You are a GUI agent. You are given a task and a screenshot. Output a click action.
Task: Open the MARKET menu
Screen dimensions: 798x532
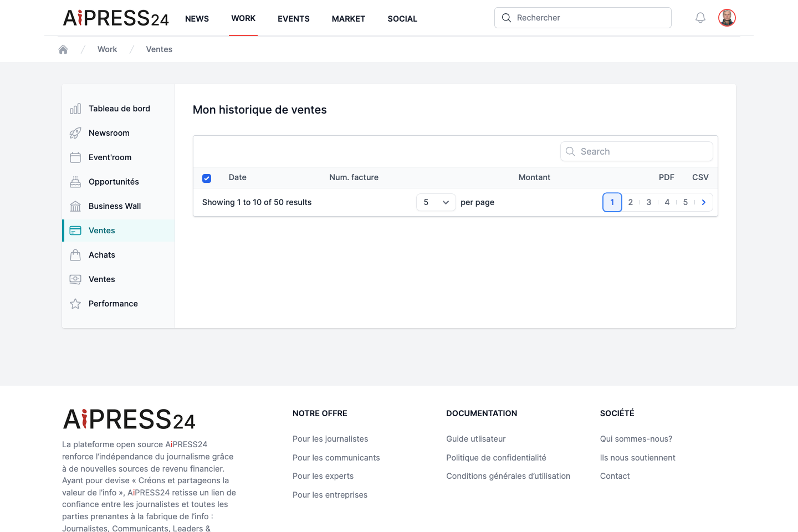tap(349, 19)
